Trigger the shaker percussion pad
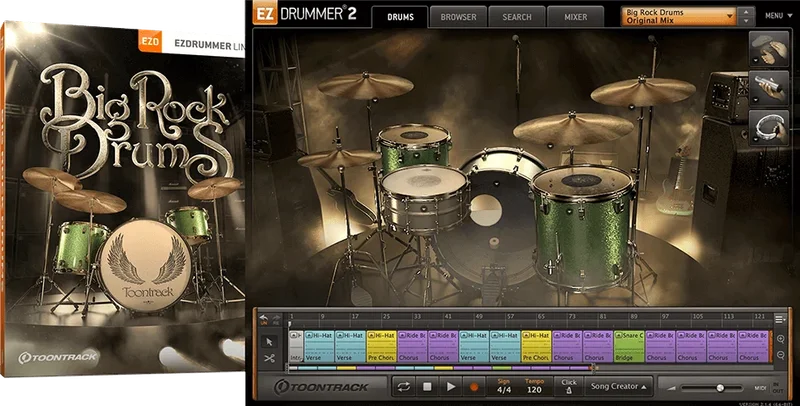 [769, 88]
